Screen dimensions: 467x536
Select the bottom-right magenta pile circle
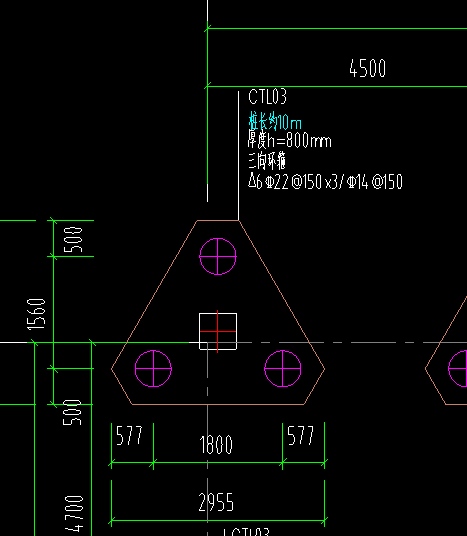[283, 368]
